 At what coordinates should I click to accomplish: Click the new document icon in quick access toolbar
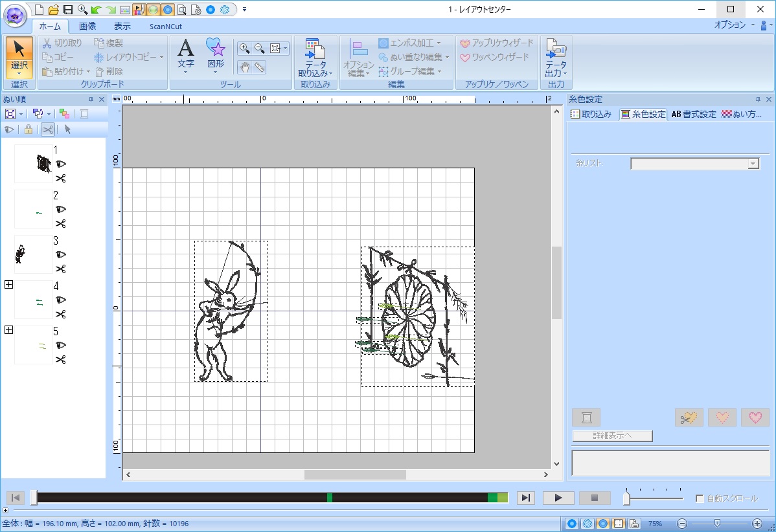pos(39,10)
